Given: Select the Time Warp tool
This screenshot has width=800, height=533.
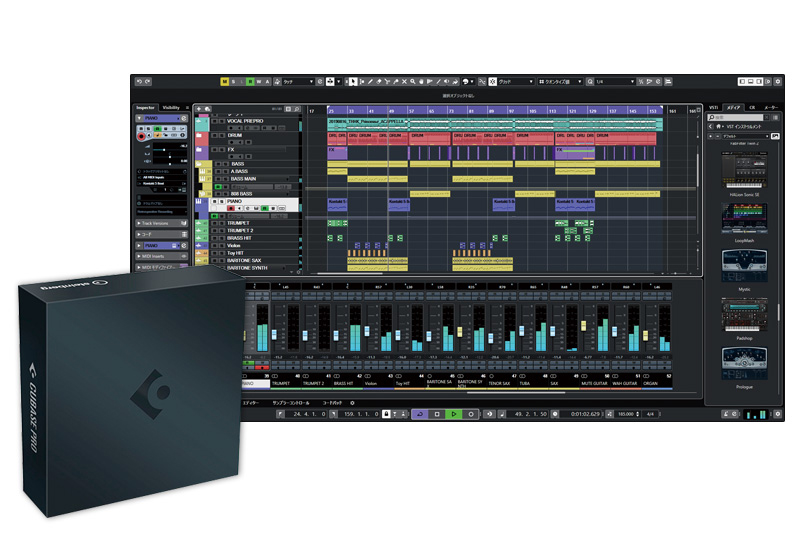Looking at the screenshot, I should tap(430, 82).
